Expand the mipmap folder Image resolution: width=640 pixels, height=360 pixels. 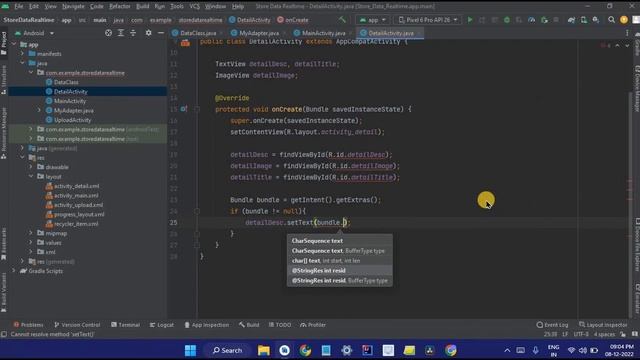tap(31, 233)
